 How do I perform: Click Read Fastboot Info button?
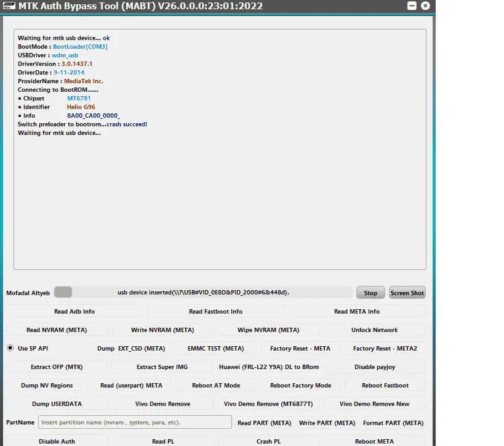215,311
